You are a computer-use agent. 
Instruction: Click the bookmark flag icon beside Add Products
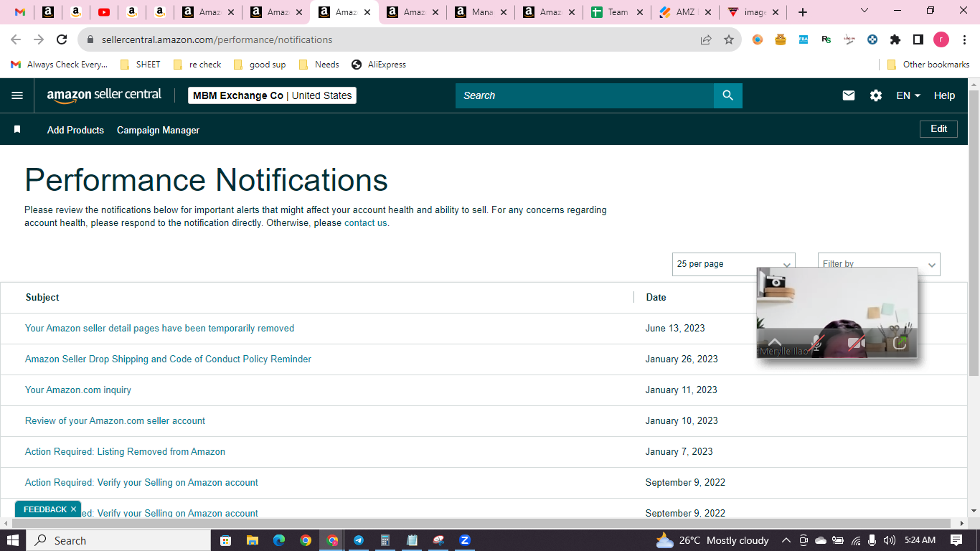(17, 130)
